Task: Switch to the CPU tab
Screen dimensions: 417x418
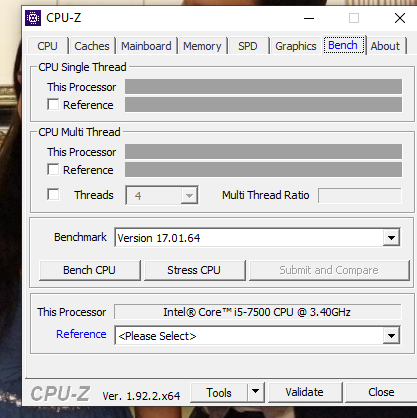Action: point(47,46)
